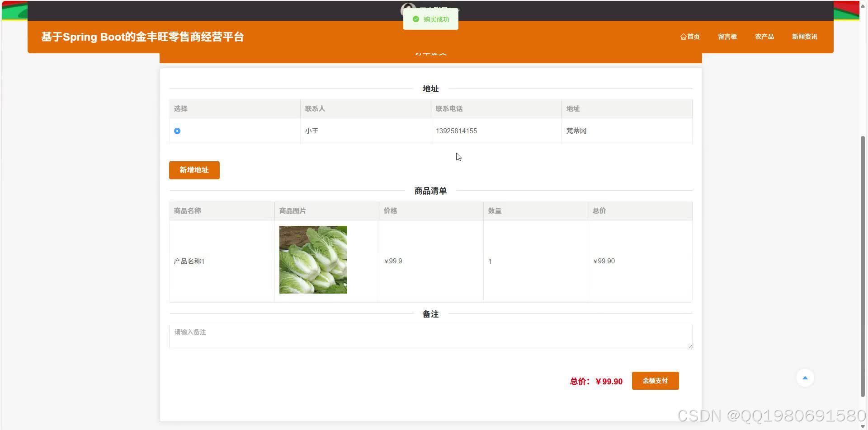The image size is (868, 430).
Task: Open the 农产品 menu item
Action: coord(764,37)
